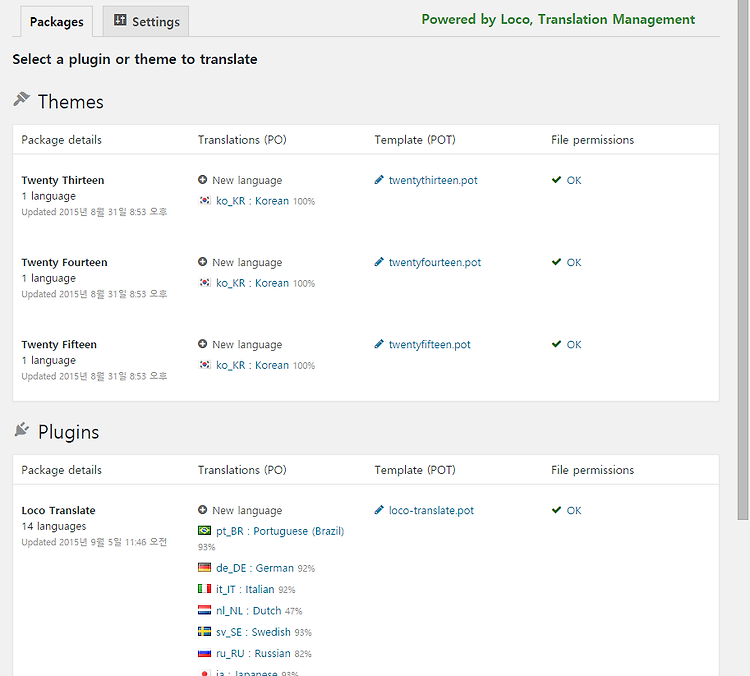Open ko_KR Korean translation for Twenty Thirteen
Viewport: 750px width, 676px height.
252,201
